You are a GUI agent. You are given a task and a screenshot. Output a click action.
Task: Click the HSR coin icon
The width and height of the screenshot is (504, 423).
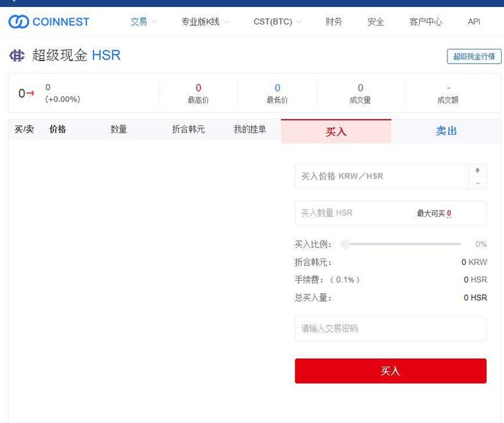point(17,55)
